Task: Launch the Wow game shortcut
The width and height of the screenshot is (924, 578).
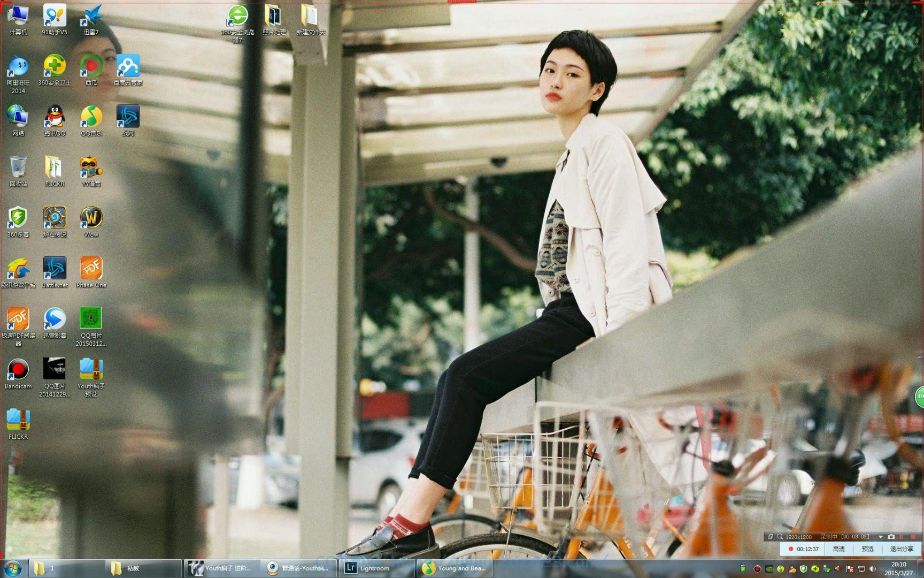Action: pos(91,222)
